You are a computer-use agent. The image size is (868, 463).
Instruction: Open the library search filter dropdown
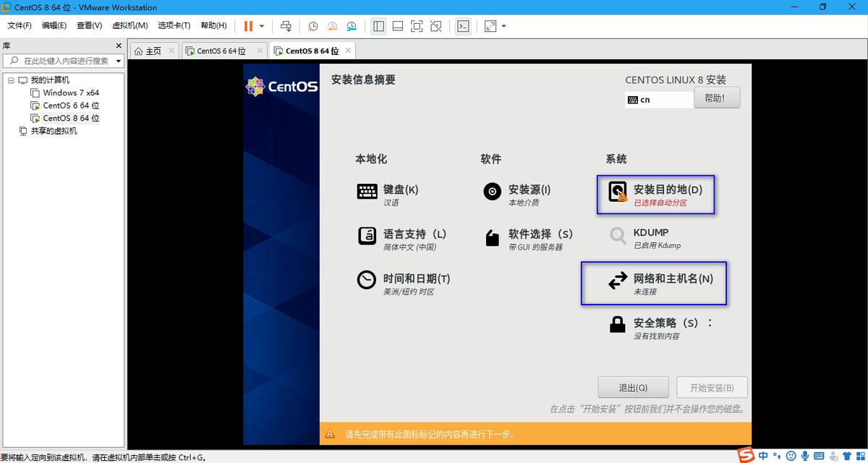(118, 60)
